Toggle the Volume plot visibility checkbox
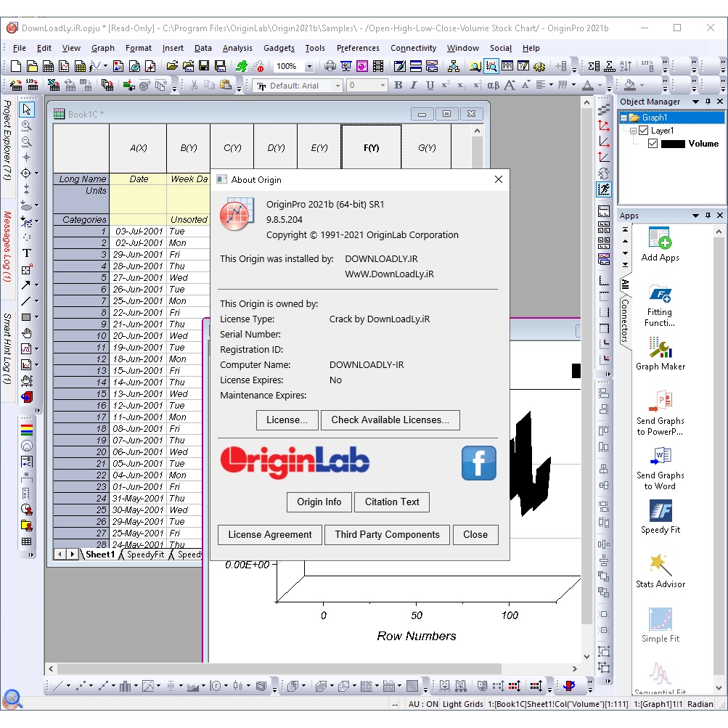The height and width of the screenshot is (728, 728). point(652,144)
